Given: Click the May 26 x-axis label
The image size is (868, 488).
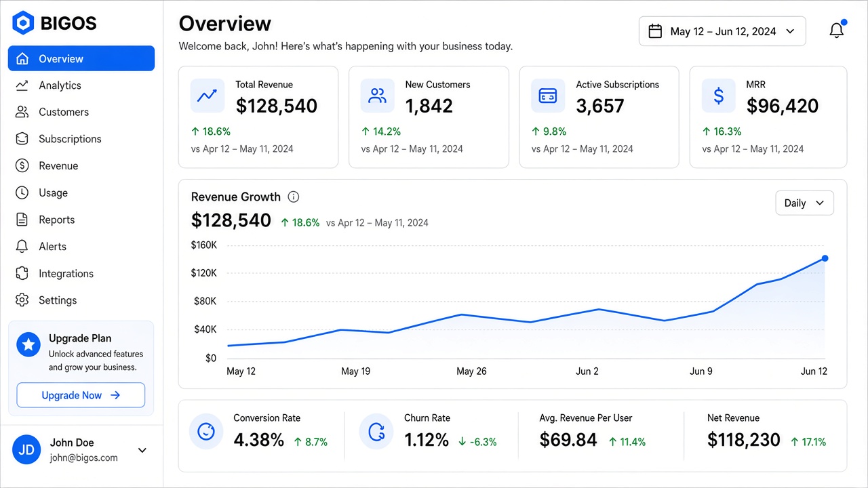Looking at the screenshot, I should click(471, 371).
